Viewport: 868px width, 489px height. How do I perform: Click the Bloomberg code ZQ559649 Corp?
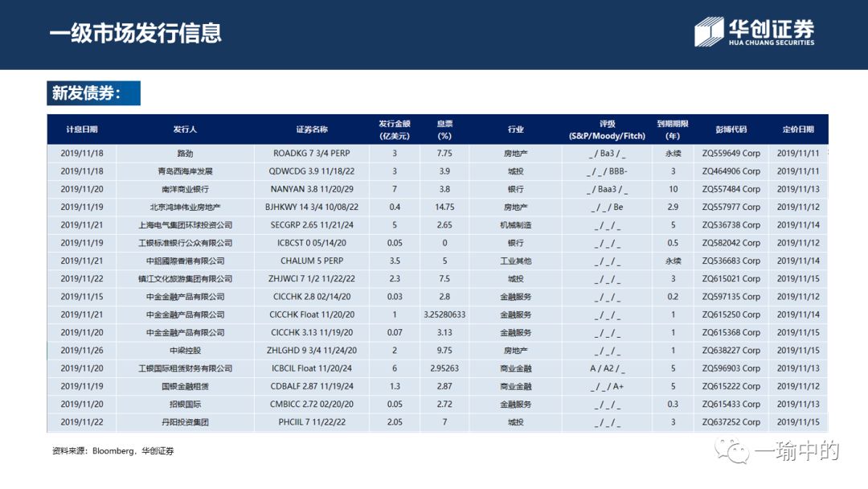pyautogui.click(x=731, y=154)
